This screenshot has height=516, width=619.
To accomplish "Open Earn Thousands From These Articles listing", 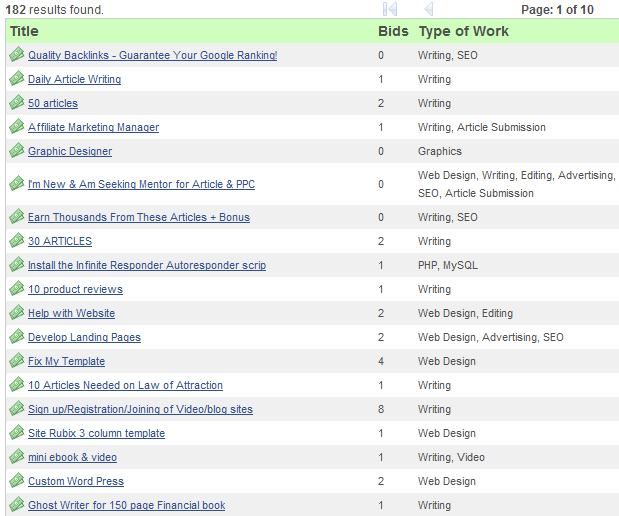I will point(138,217).
